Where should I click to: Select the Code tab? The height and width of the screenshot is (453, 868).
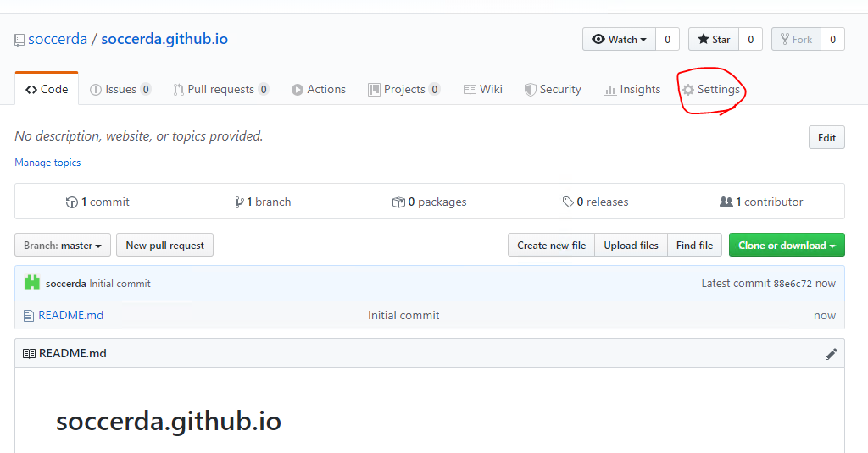[47, 89]
